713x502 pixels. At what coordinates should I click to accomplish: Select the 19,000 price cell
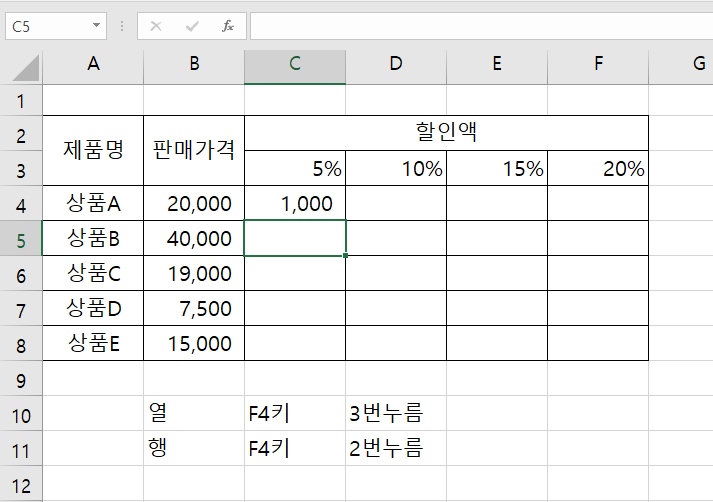coord(194,273)
